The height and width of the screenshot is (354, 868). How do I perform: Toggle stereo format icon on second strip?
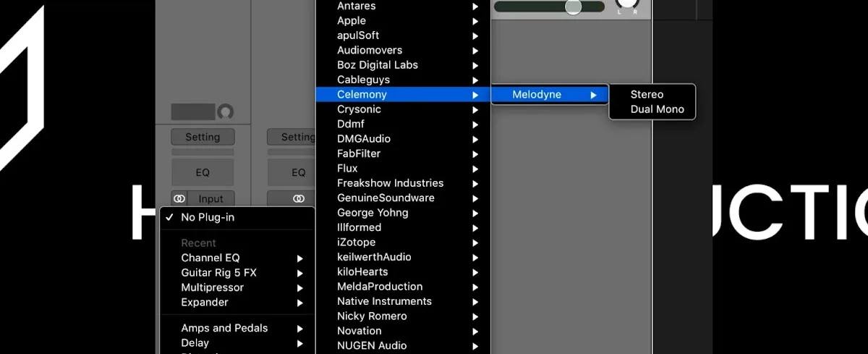point(299,199)
